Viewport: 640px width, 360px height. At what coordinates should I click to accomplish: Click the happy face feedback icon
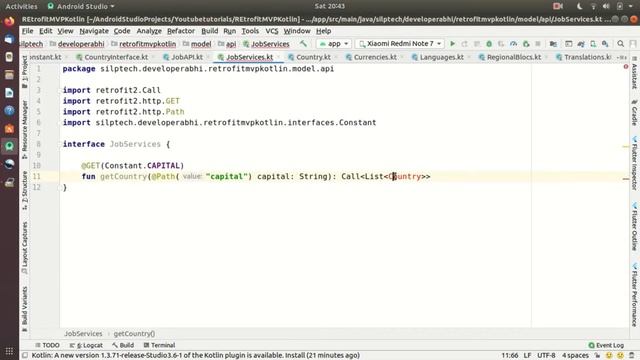point(609,355)
